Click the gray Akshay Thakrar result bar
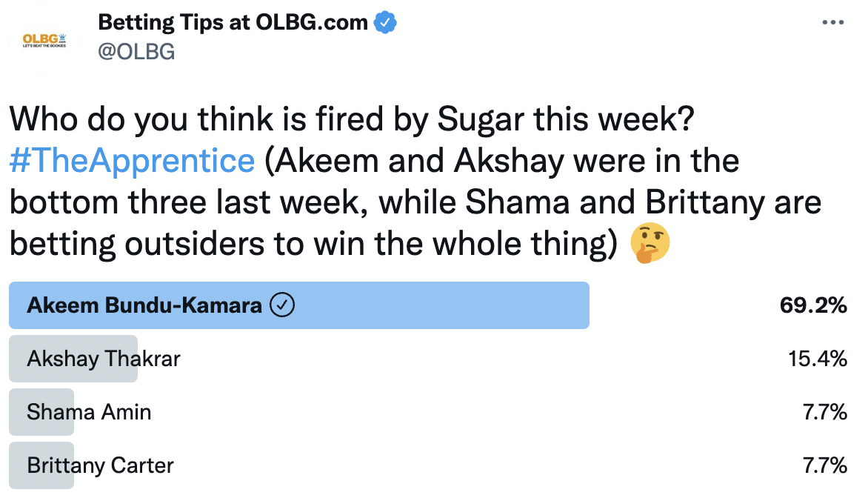 (x=73, y=359)
